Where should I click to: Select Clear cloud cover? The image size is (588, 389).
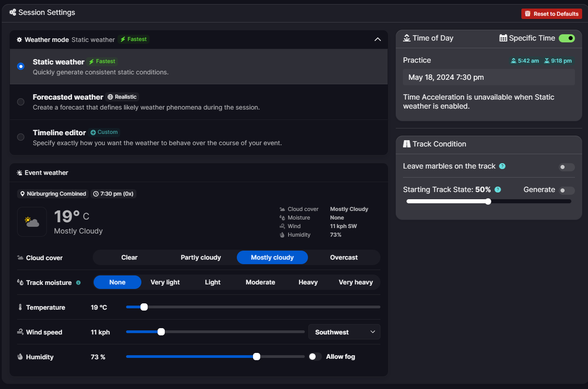tap(129, 257)
